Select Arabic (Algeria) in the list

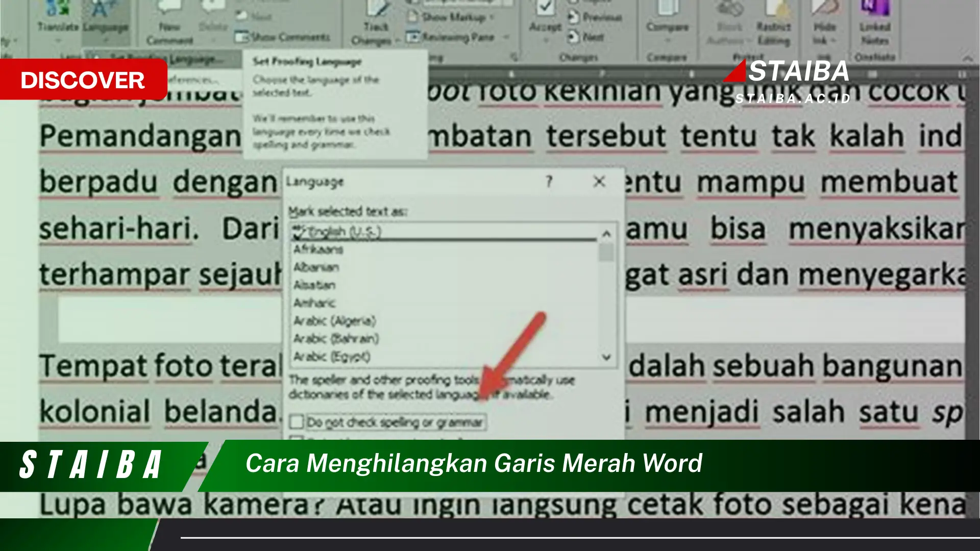pos(443,320)
